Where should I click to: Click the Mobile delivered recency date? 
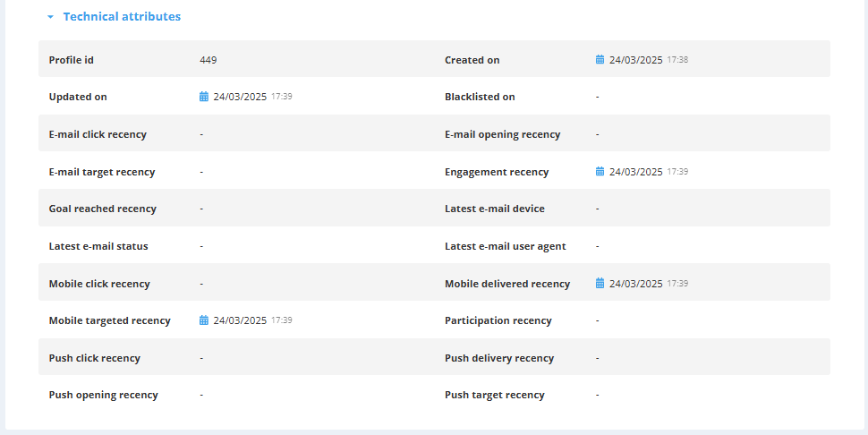(635, 284)
